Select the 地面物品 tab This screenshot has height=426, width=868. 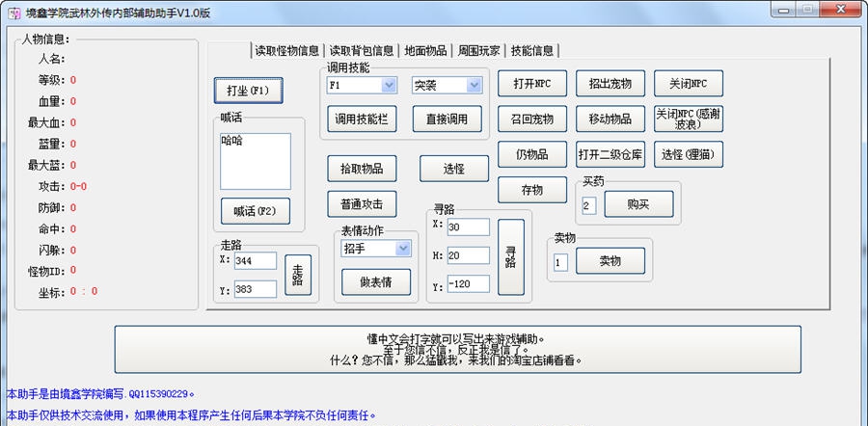point(425,51)
